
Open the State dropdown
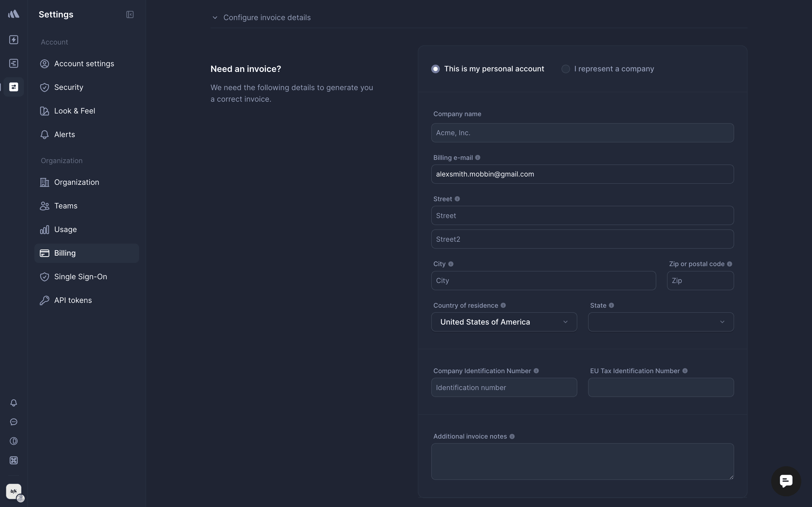pyautogui.click(x=661, y=322)
